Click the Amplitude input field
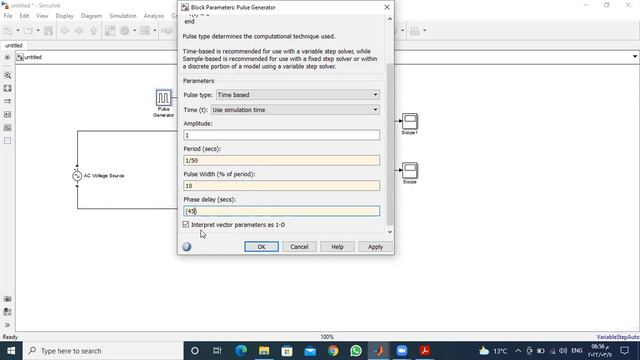 282,135
